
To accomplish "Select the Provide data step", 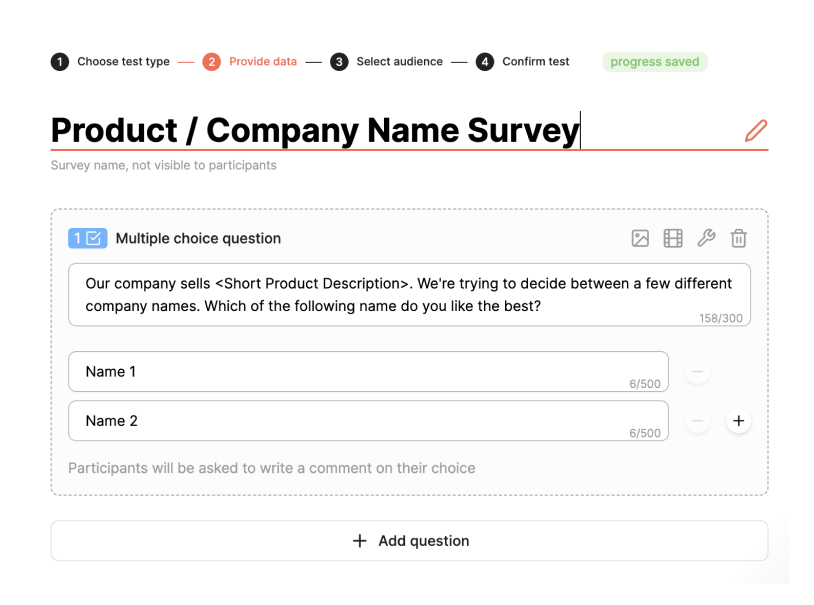I will click(251, 62).
